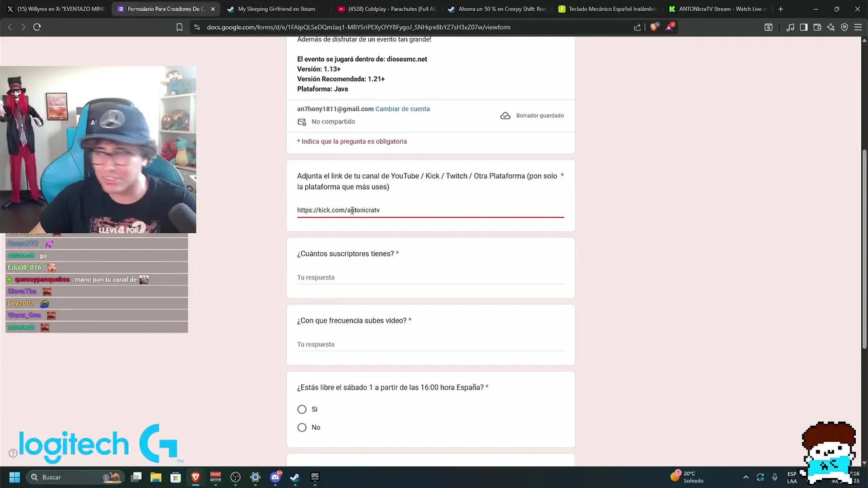Switch to the My Sleeping Girlfriend Steam tab

pyautogui.click(x=276, y=9)
